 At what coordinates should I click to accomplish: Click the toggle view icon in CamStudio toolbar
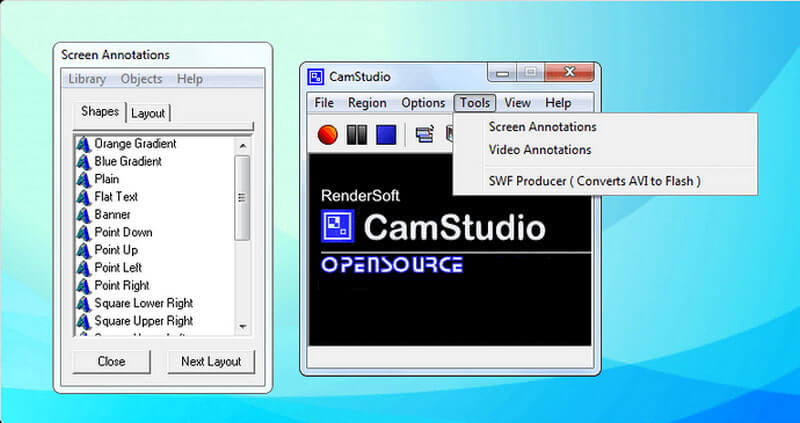click(x=424, y=135)
